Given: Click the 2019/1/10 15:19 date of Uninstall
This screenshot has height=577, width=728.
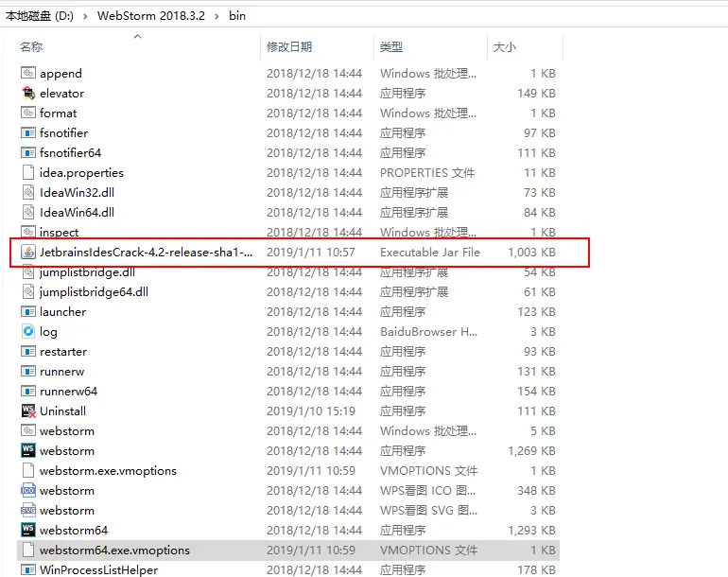Looking at the screenshot, I should pos(311,411).
